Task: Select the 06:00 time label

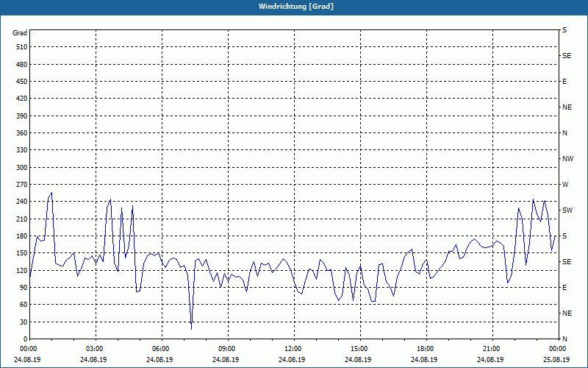Action: pos(160,349)
